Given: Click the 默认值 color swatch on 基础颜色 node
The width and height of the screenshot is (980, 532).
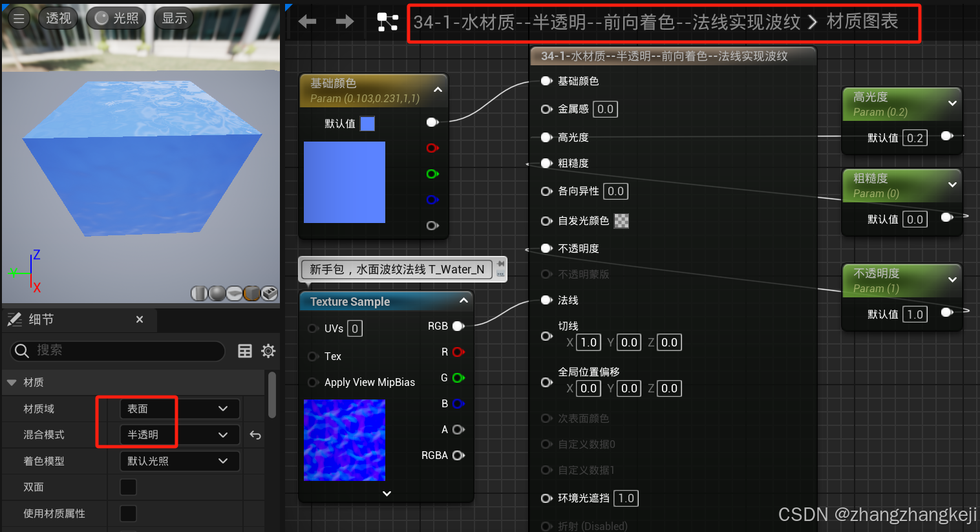Looking at the screenshot, I should point(367,123).
